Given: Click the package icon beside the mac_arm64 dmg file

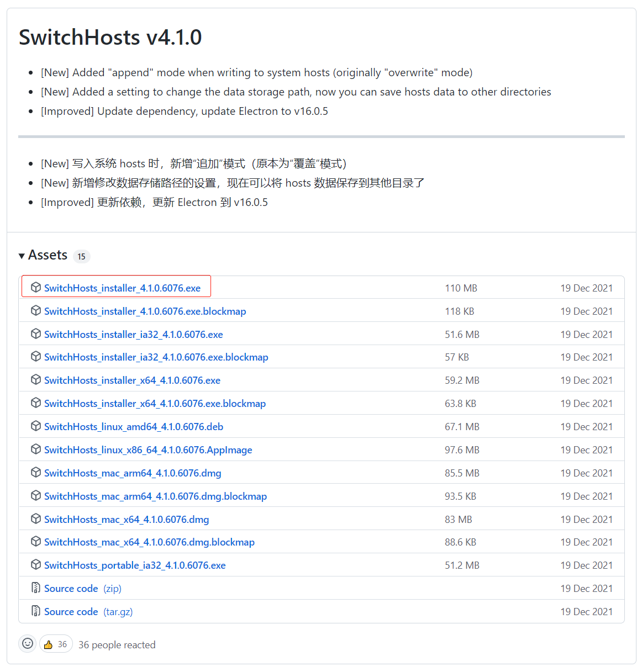Looking at the screenshot, I should tap(36, 472).
